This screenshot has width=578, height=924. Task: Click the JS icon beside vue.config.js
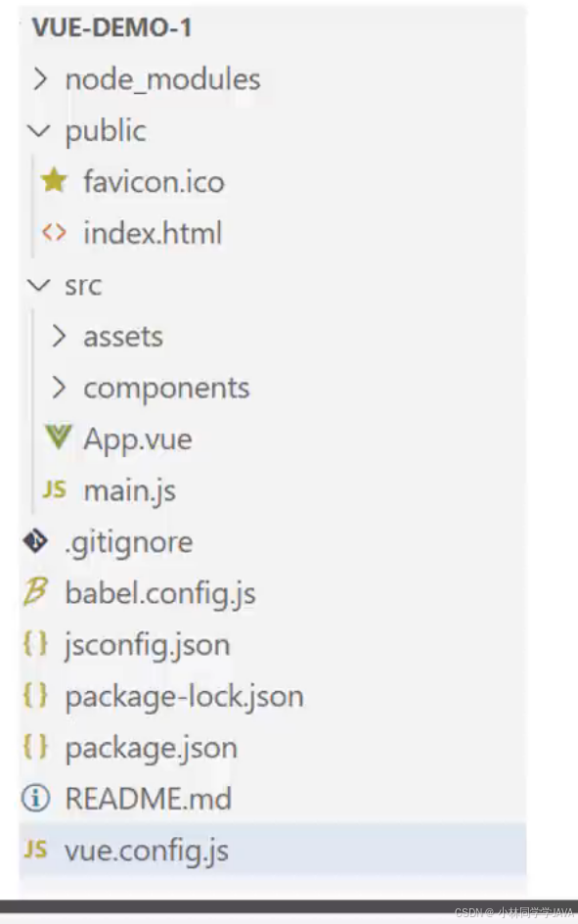pyautogui.click(x=35, y=850)
